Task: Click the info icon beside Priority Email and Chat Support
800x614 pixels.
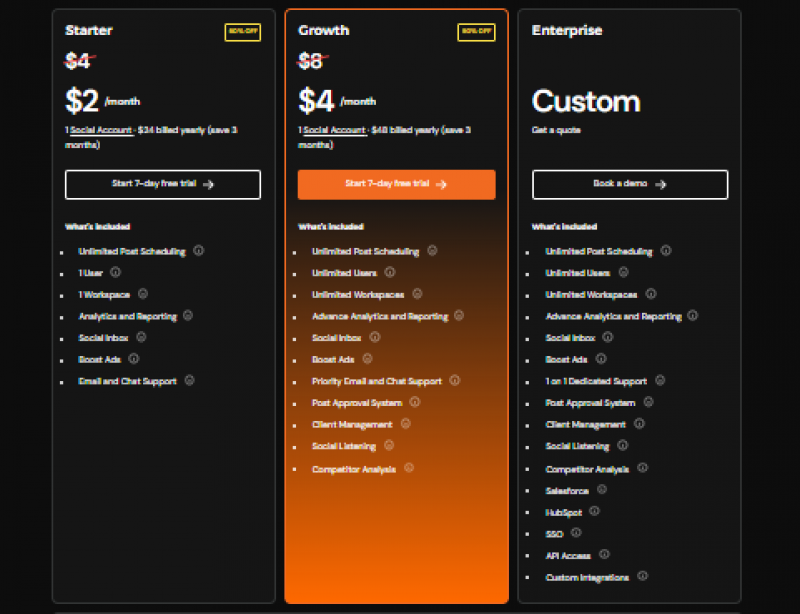Action: click(455, 381)
